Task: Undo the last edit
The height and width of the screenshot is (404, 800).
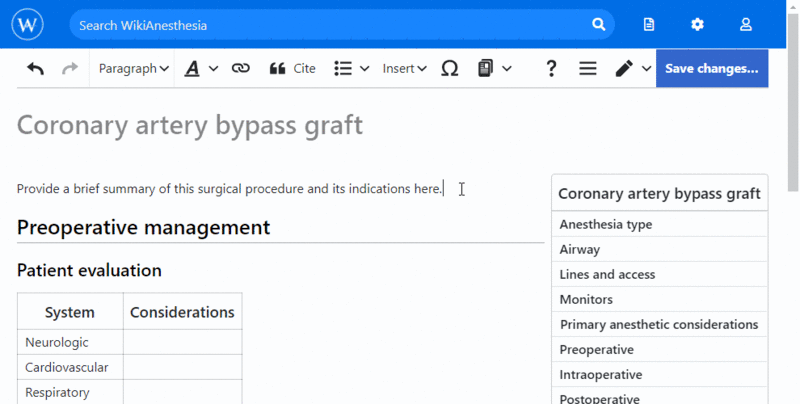Action: 35,68
